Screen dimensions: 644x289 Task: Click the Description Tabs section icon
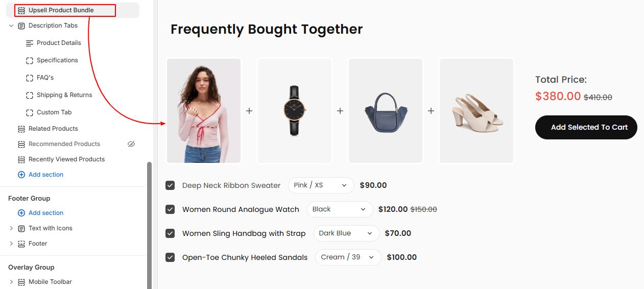21,26
